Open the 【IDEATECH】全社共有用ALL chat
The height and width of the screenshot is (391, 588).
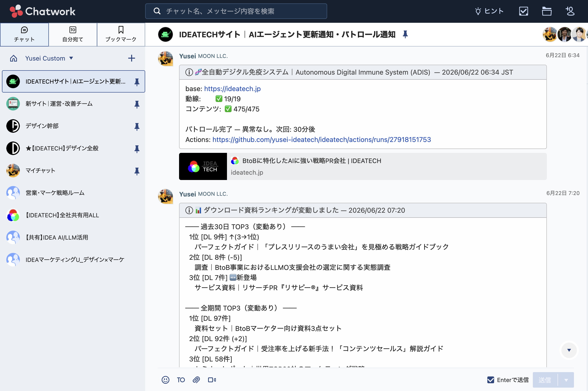tap(73, 215)
